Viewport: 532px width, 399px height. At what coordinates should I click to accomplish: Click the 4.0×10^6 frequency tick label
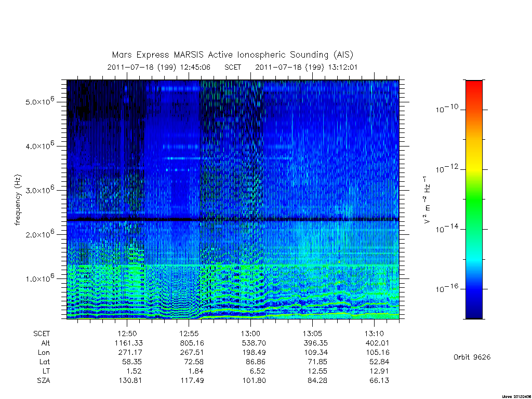(40, 145)
